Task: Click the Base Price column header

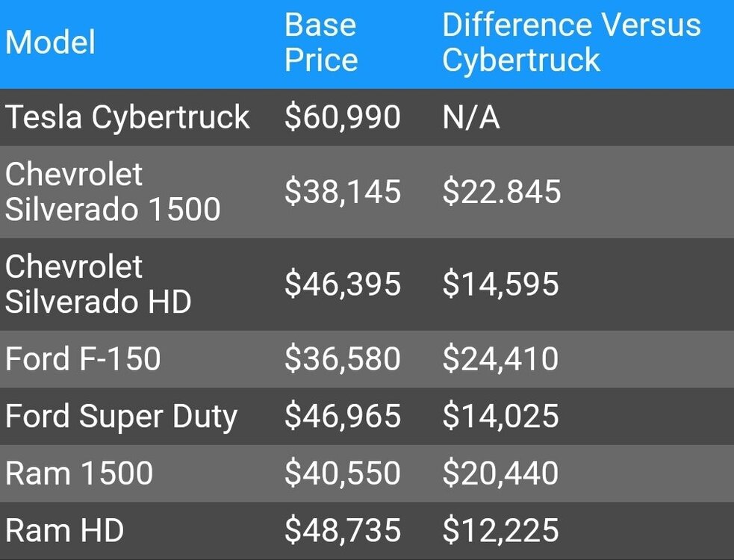Action: tap(321, 42)
